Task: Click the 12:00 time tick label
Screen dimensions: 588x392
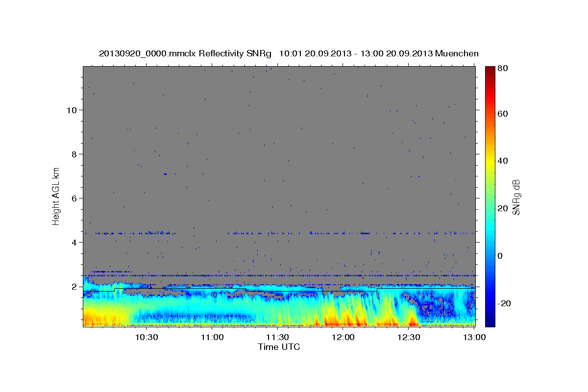Action: coord(343,337)
